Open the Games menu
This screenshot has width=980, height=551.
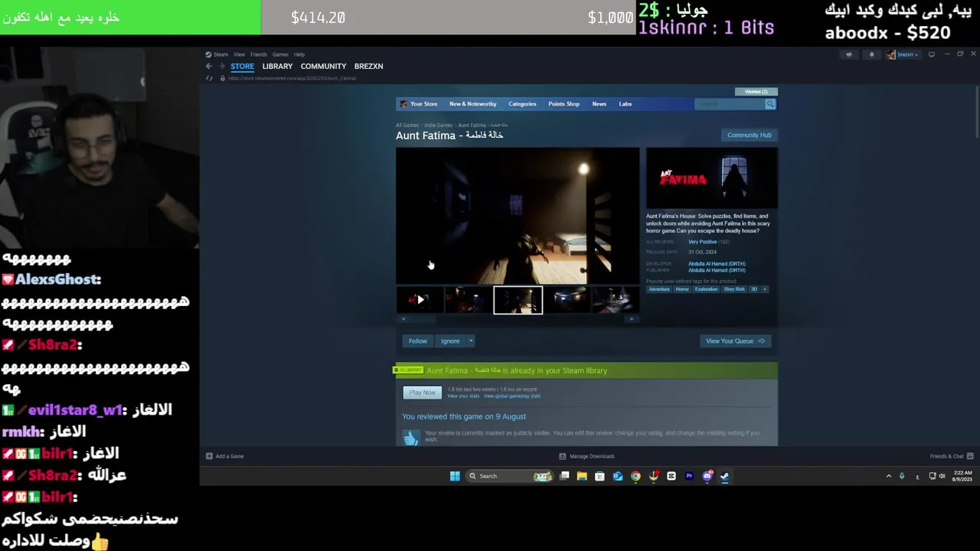280,54
